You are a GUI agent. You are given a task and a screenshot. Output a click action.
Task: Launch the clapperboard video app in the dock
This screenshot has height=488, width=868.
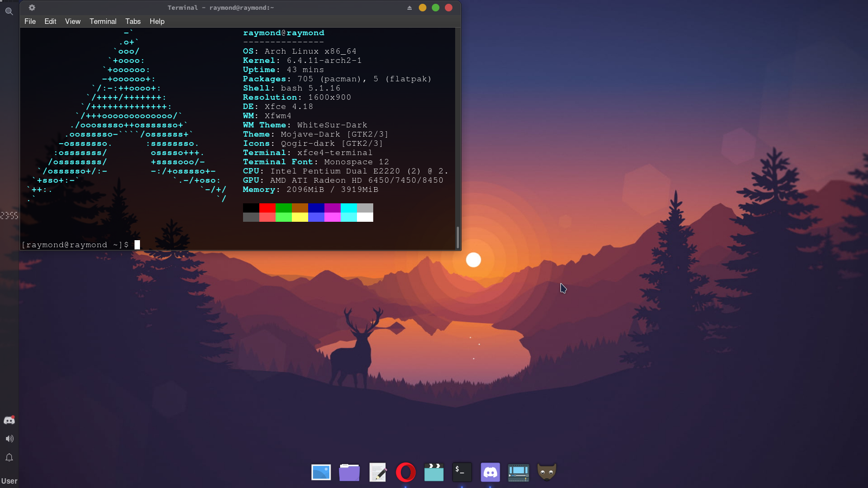(x=434, y=472)
